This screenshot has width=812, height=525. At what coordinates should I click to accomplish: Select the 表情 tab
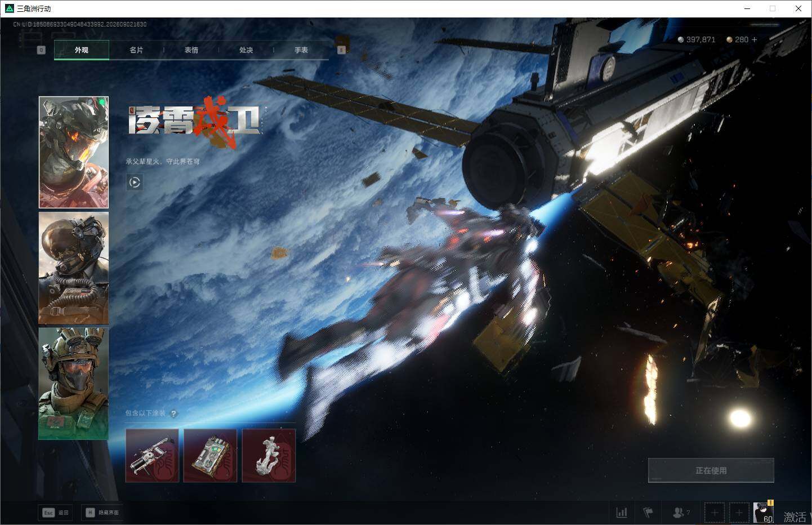(191, 50)
